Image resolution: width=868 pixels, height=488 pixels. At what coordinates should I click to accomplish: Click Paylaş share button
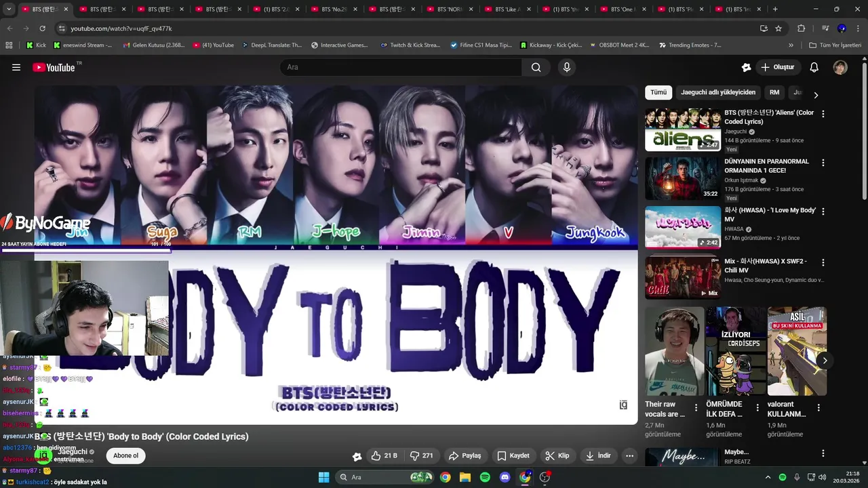point(465,455)
